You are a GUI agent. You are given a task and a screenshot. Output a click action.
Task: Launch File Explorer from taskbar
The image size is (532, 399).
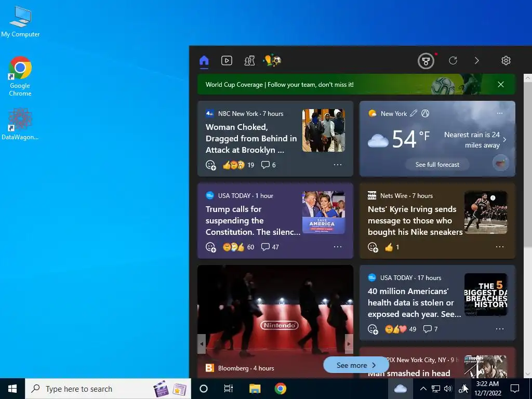pyautogui.click(x=255, y=389)
